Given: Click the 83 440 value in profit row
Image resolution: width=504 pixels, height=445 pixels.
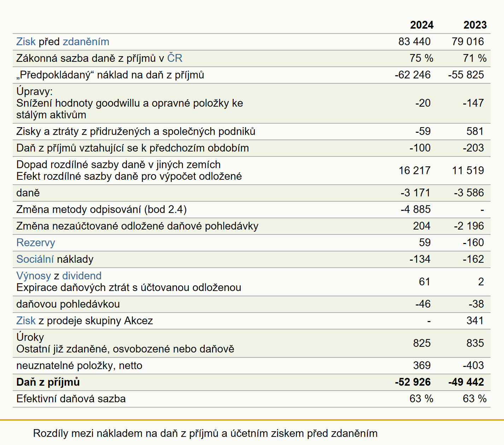Looking at the screenshot, I should coord(414,42).
